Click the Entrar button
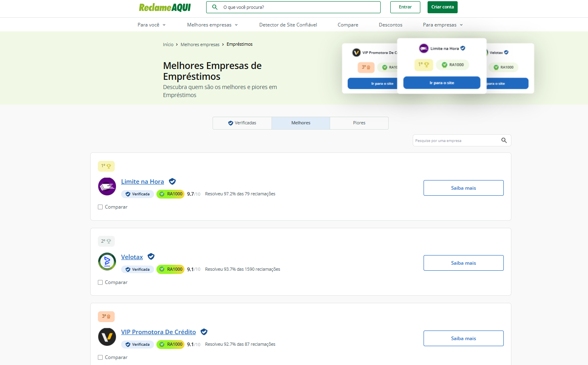The image size is (588, 365). (x=405, y=7)
